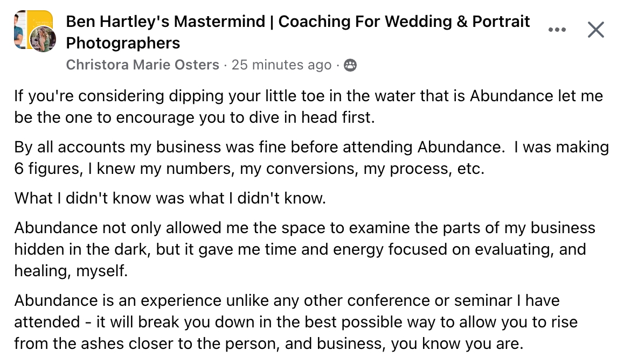Click the text "6 figures"
Screen dimensions: 624x364
[46, 168]
